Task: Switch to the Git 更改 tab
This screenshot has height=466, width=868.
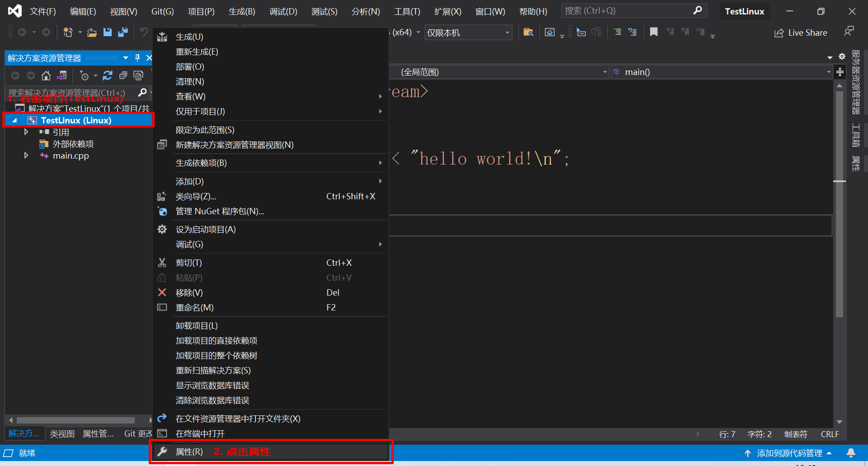Action: [x=137, y=433]
